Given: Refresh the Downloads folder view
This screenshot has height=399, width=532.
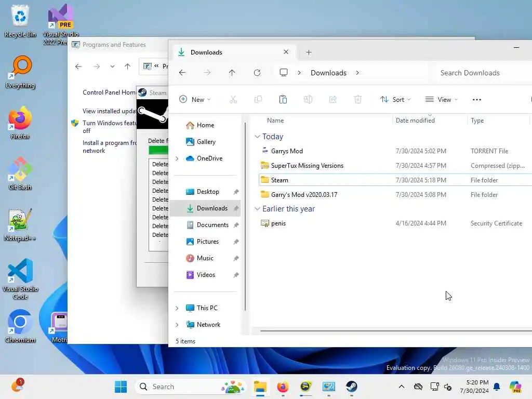Looking at the screenshot, I should pyautogui.click(x=257, y=73).
